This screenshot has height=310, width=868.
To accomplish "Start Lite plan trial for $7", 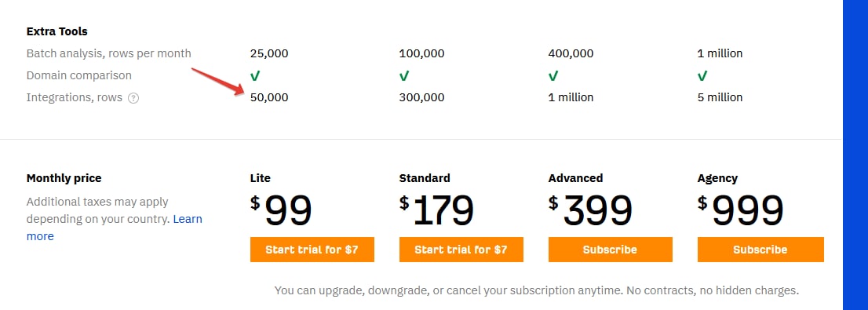I will point(312,250).
